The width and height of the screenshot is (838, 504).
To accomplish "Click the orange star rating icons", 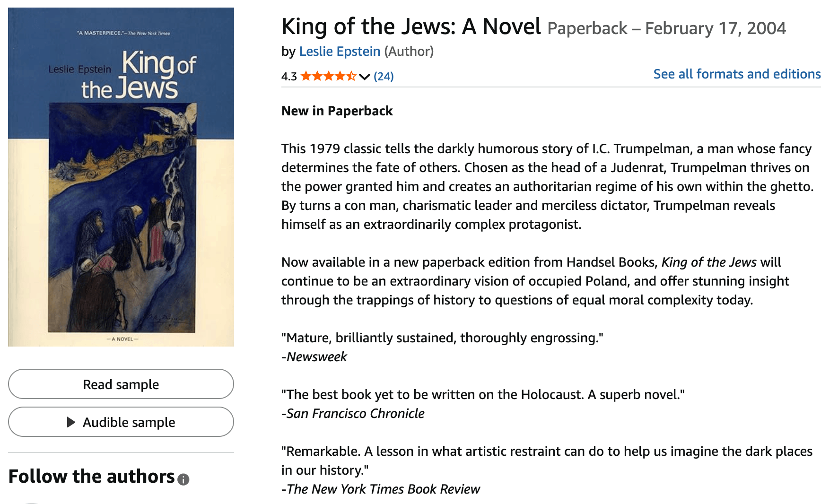I will pos(328,76).
